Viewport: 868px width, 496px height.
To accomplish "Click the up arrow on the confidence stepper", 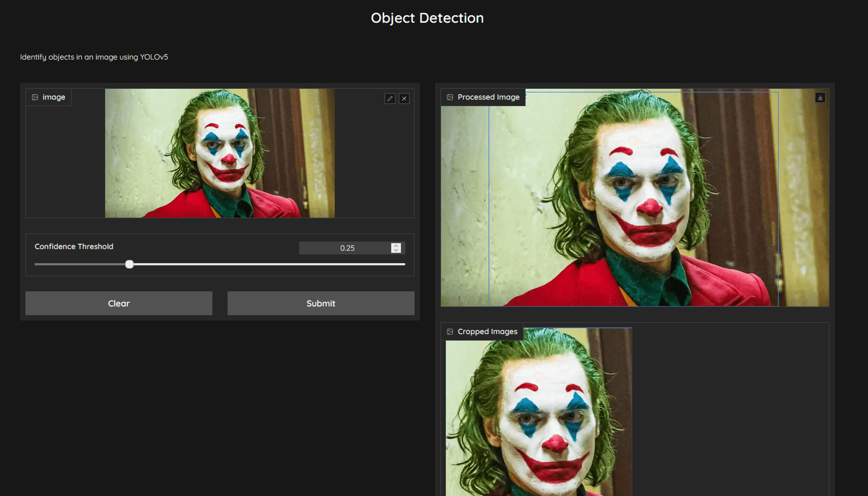I will 397,245.
